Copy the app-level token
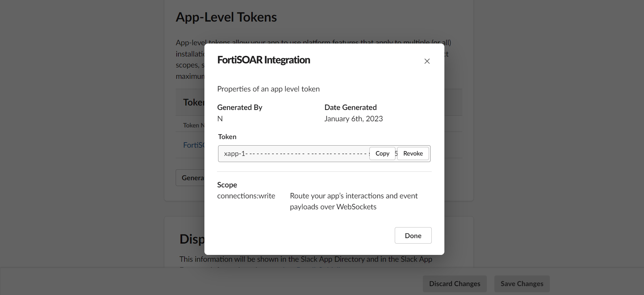The image size is (644, 295). coord(382,153)
